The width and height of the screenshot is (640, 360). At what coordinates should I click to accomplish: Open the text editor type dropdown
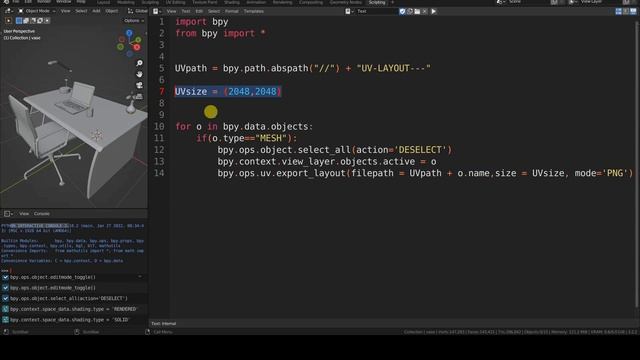(x=157, y=11)
